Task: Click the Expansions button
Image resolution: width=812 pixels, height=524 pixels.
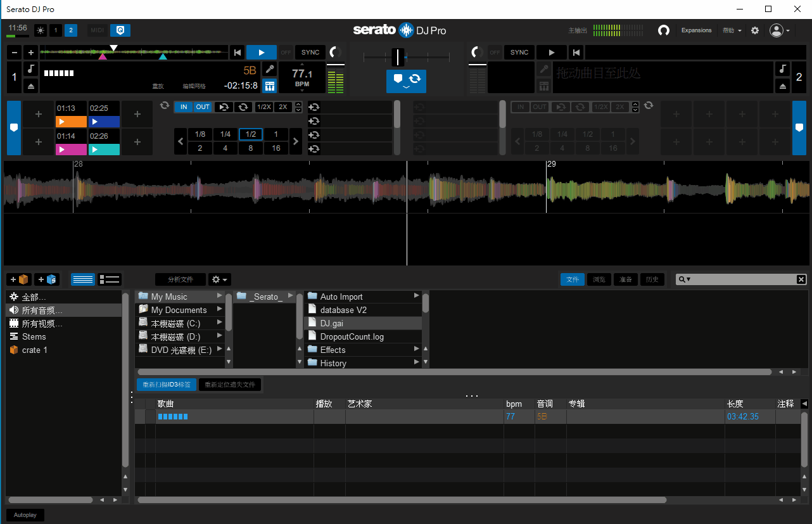Action: 696,30
